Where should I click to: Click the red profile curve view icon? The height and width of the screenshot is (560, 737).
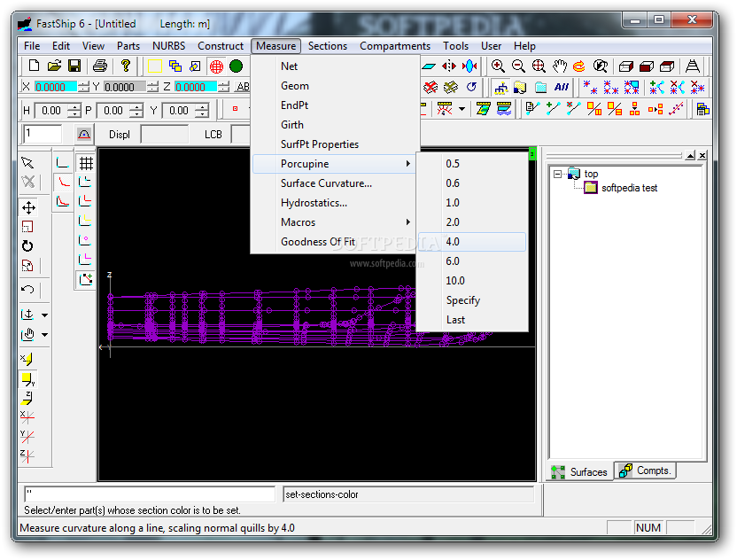point(63,182)
